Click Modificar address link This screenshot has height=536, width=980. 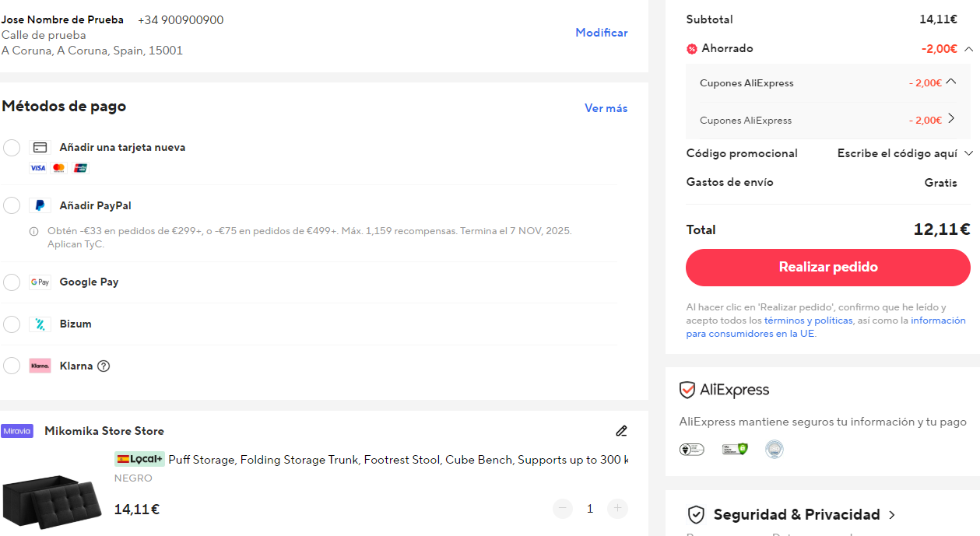click(602, 33)
